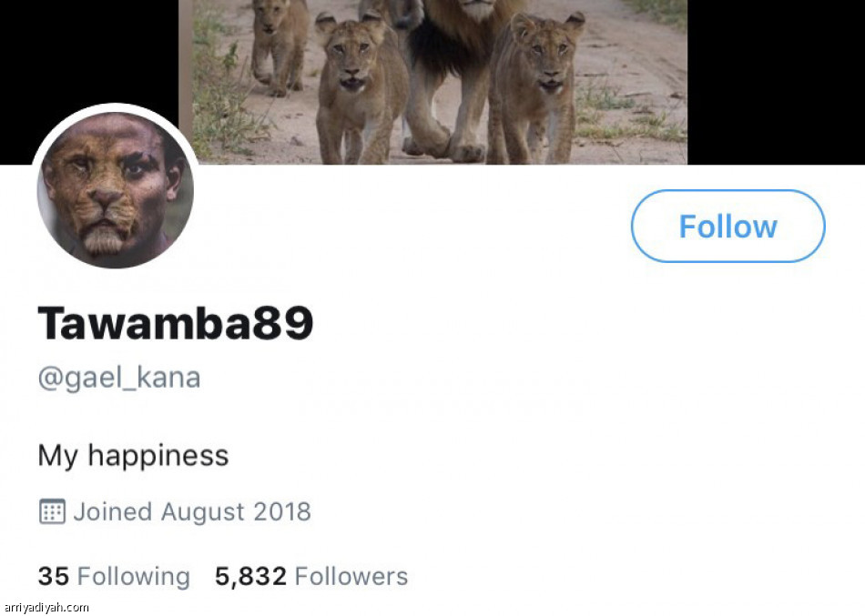Open the 35 Following list
Screen dimensions: 865x616
click(x=114, y=576)
